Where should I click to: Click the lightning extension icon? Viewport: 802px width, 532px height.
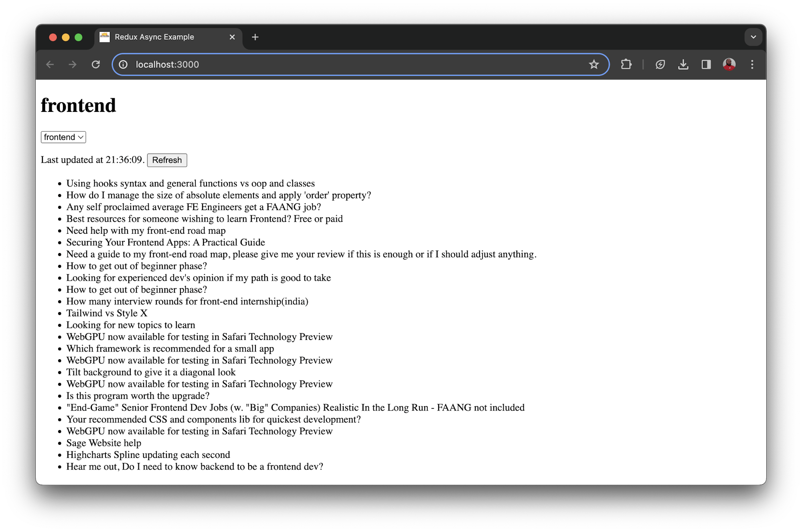click(660, 65)
